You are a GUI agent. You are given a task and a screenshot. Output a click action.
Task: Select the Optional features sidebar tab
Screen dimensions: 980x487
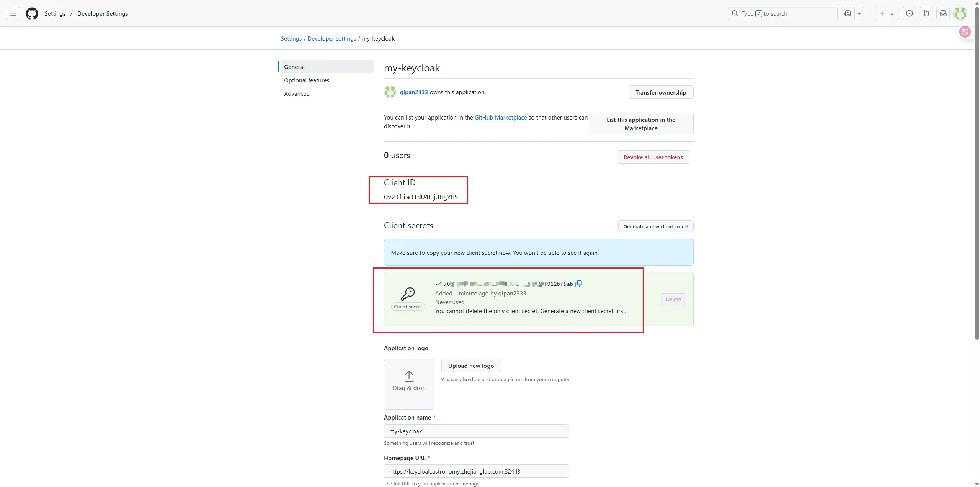pyautogui.click(x=327, y=80)
